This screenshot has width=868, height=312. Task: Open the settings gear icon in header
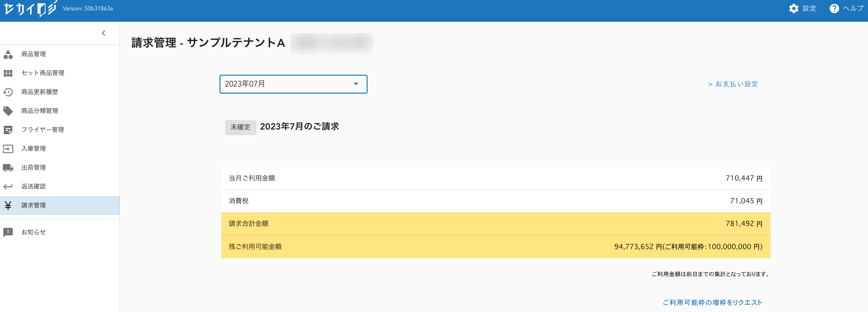794,9
